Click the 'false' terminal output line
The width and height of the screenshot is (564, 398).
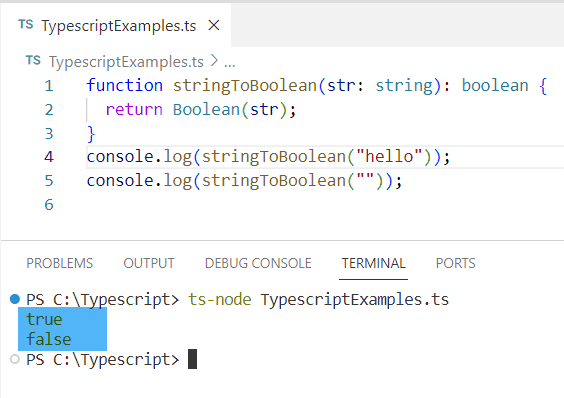tap(49, 339)
